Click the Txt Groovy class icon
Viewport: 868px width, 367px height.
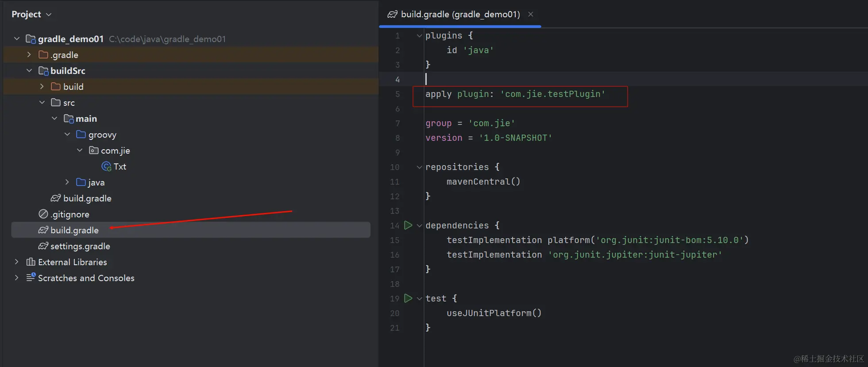[x=107, y=166]
